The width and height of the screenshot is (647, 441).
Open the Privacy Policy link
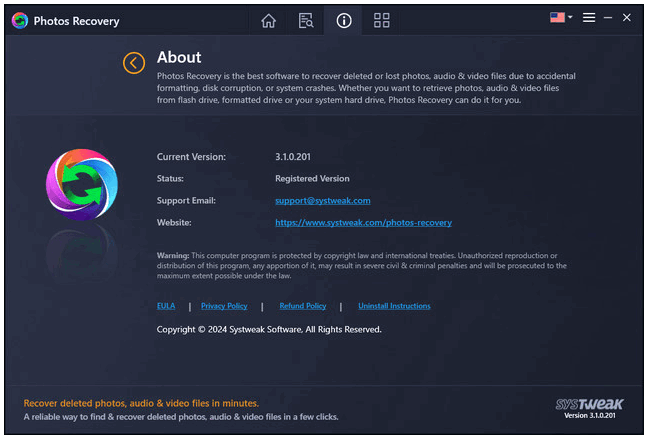(224, 306)
